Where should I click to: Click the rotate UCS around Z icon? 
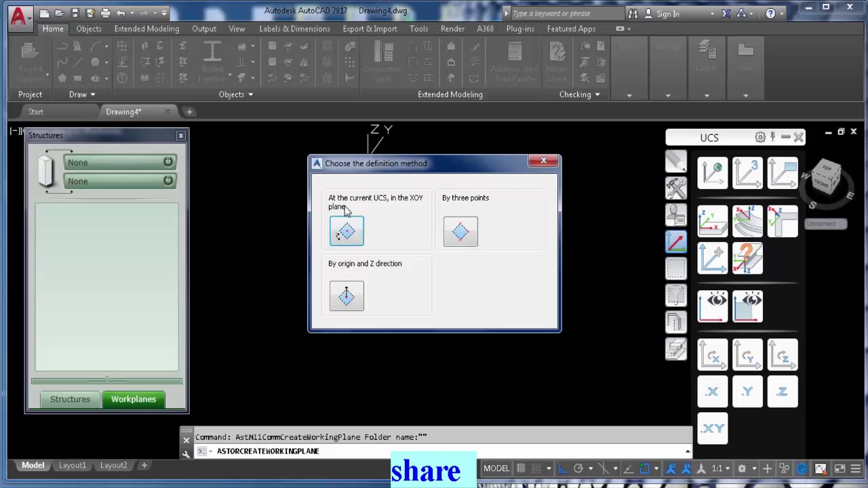pos(783,355)
